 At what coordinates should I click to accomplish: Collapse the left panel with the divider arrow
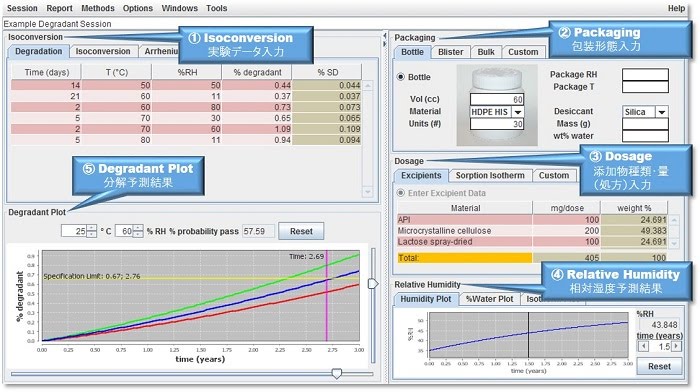[384, 35]
